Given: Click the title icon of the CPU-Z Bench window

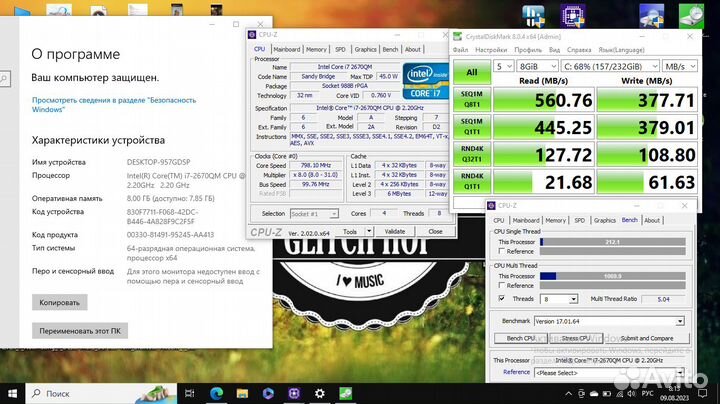Looking at the screenshot, I should point(491,205).
